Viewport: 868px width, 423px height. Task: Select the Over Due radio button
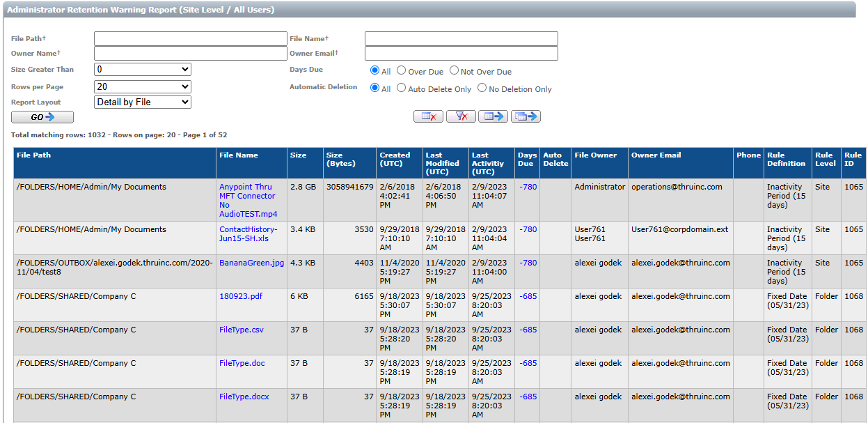(401, 70)
